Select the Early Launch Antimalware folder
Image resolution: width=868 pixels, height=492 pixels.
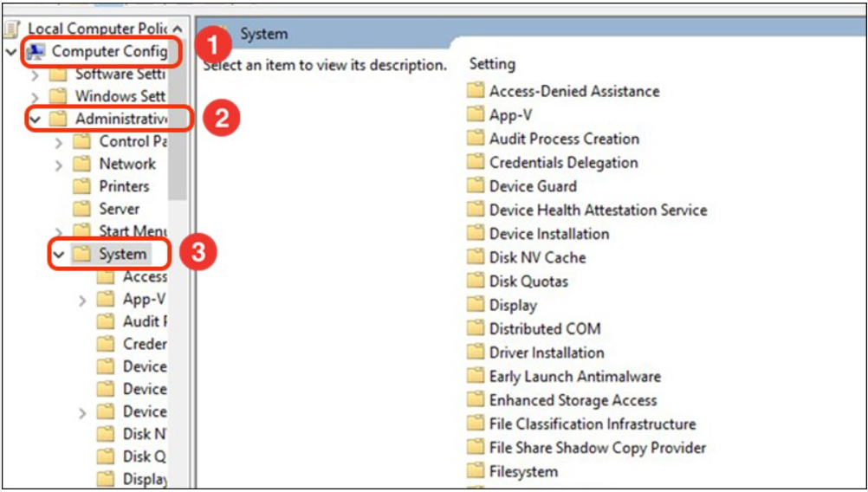click(564, 376)
